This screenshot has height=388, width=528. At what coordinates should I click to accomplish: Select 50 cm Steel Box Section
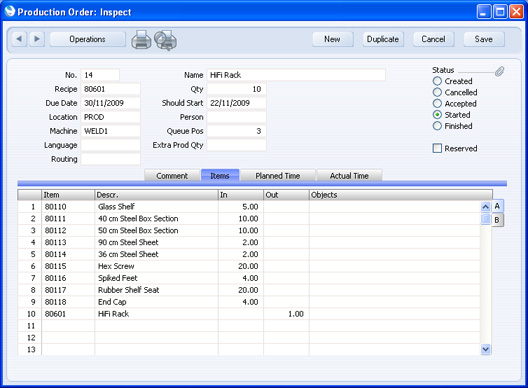[x=156, y=230]
